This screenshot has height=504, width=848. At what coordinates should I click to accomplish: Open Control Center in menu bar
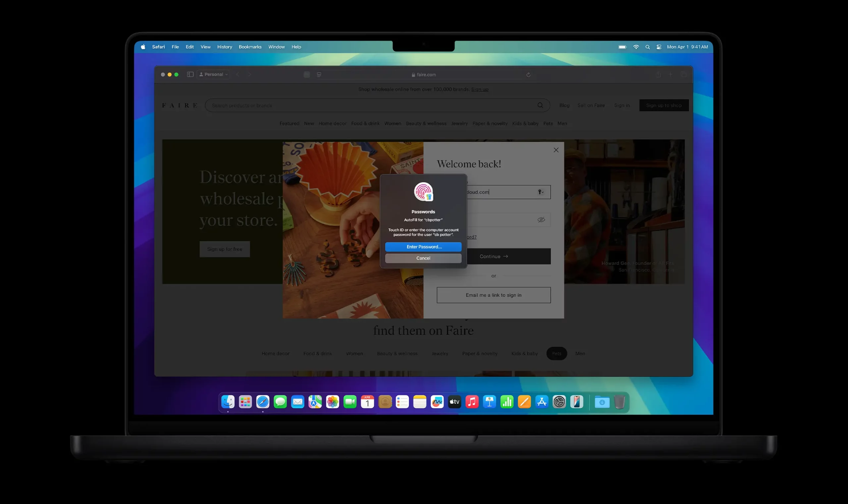(659, 47)
